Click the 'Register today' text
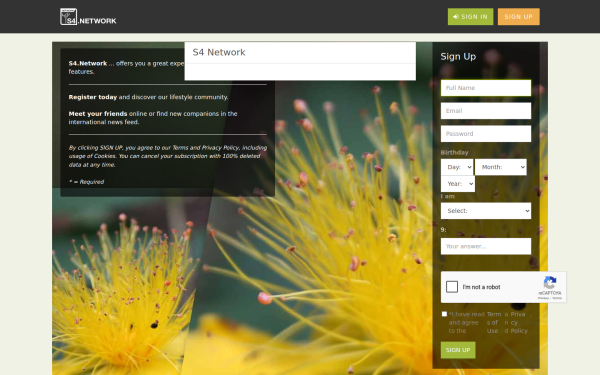 pyautogui.click(x=93, y=97)
